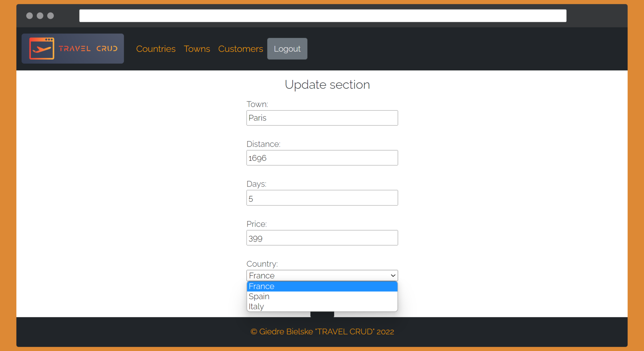Click the middle gray window dot
Screen dimensions: 644x351
[x=40, y=16]
